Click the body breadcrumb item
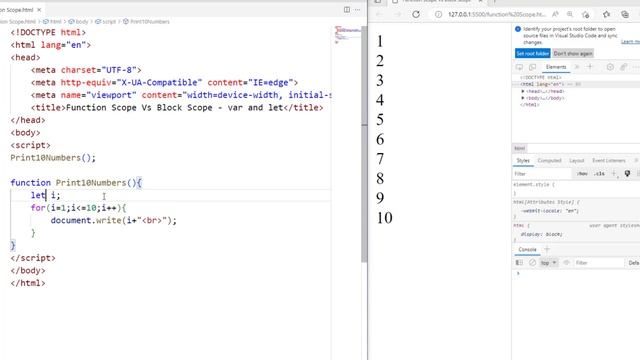The height and width of the screenshot is (360, 640). (78, 22)
